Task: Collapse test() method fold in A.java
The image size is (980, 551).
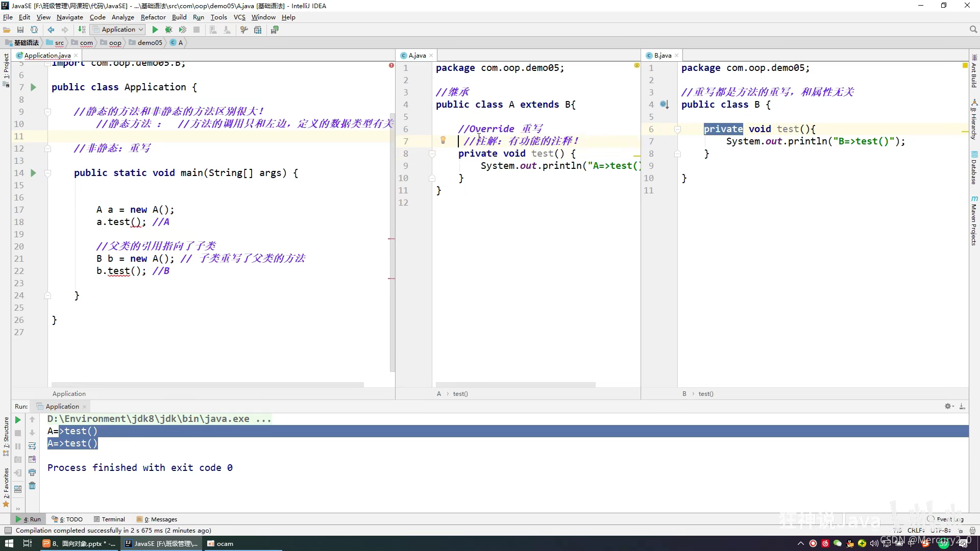Action: coord(432,154)
